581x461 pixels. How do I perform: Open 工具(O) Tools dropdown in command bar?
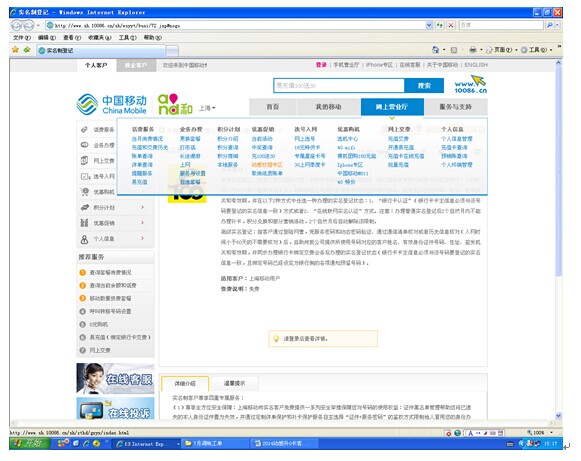pos(537,50)
